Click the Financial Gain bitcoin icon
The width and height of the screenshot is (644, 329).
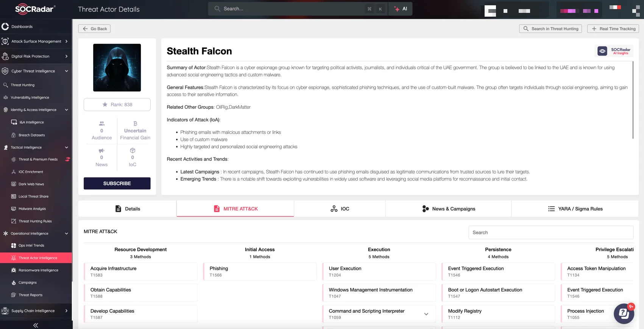coord(135,123)
